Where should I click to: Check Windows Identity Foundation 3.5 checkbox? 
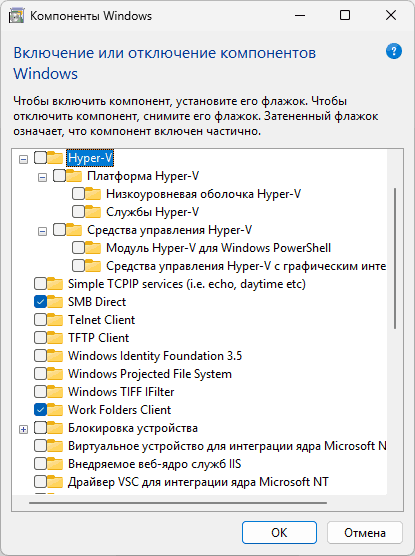point(40,356)
